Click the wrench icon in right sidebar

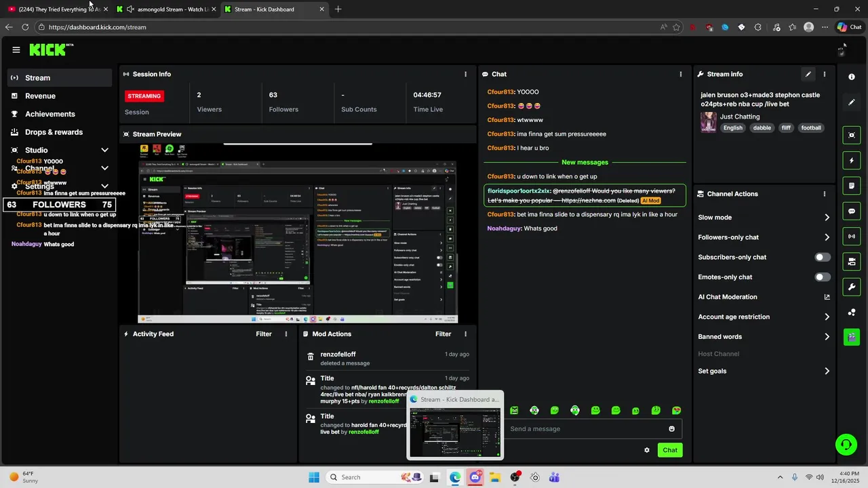pos(852,287)
